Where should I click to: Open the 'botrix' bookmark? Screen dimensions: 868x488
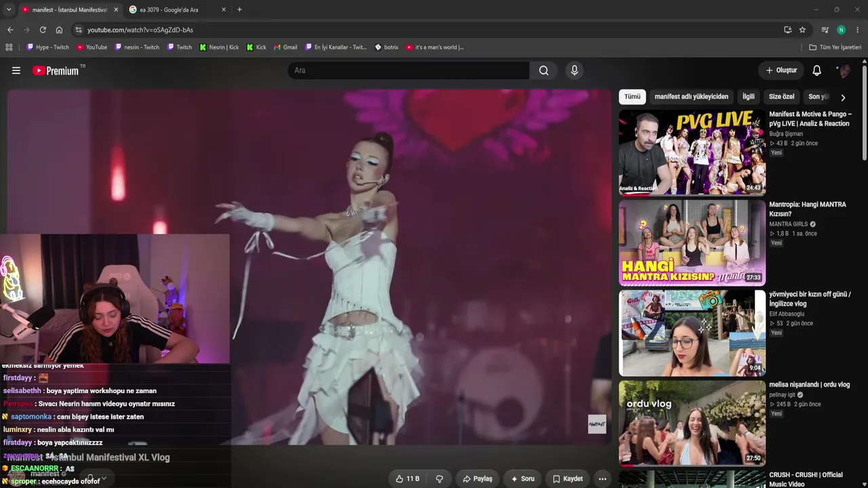click(x=387, y=47)
